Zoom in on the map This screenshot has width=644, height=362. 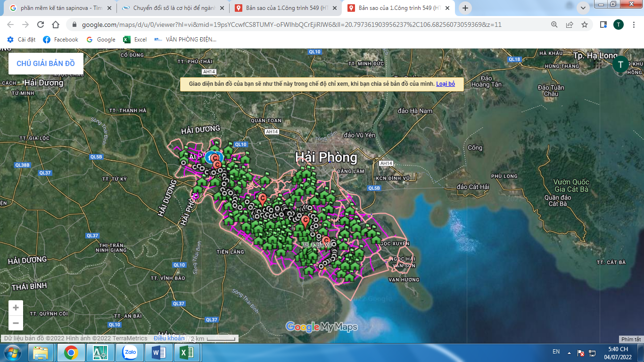tap(16, 308)
